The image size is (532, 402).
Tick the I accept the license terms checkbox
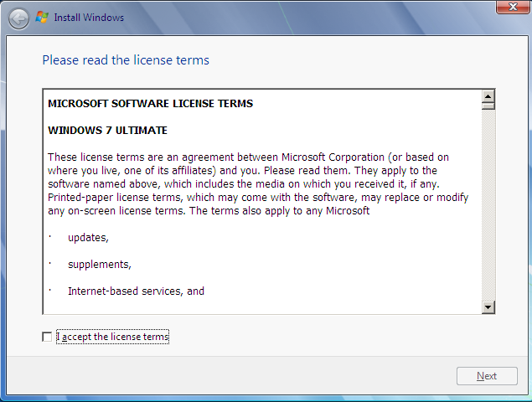[x=47, y=337]
